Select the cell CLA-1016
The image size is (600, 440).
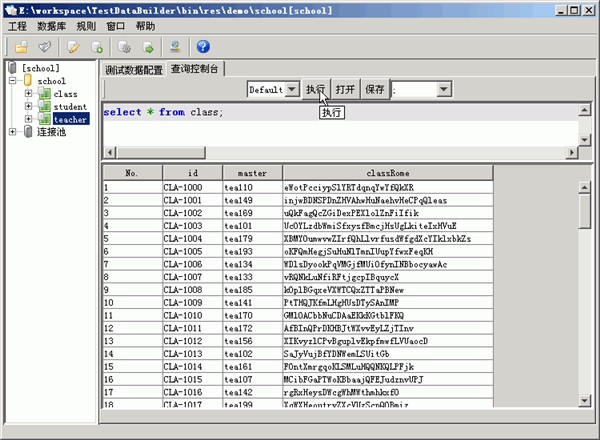coord(192,392)
